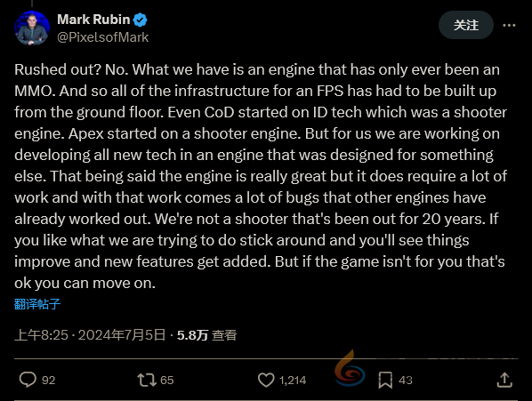Click the 上午8:25 2024年7月5日 timestamp
Screen dimensions: 532x401
pos(90,335)
